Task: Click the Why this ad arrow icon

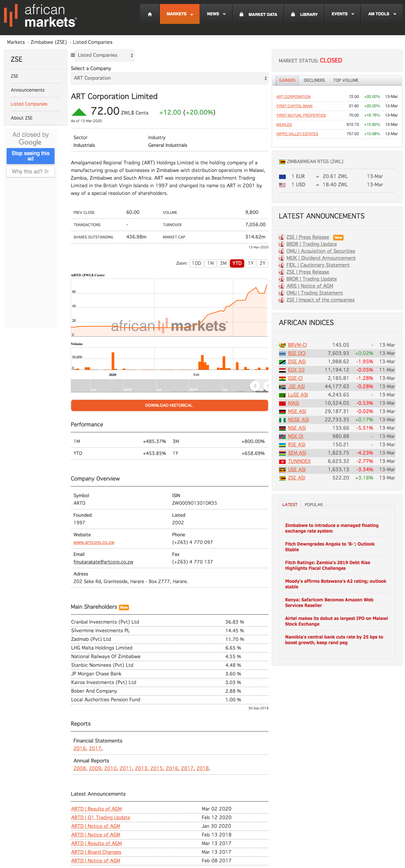Action: click(x=47, y=172)
